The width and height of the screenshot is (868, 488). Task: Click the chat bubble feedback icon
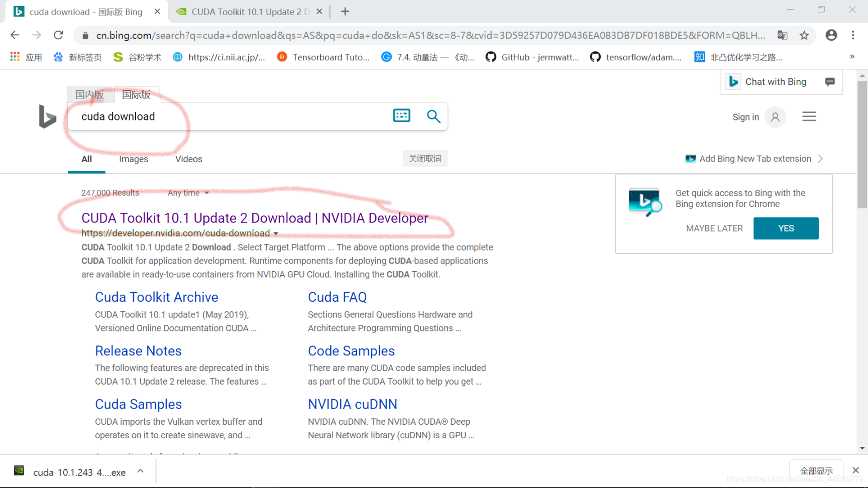[830, 82]
